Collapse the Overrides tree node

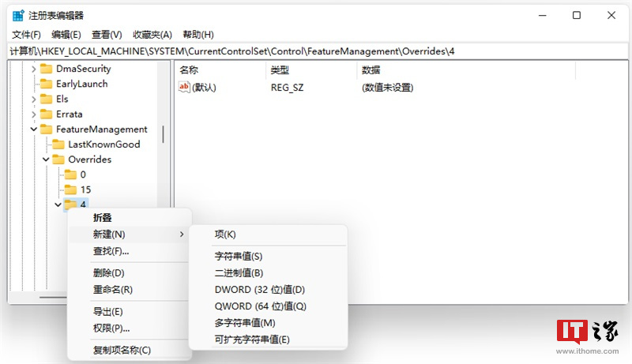click(x=46, y=159)
